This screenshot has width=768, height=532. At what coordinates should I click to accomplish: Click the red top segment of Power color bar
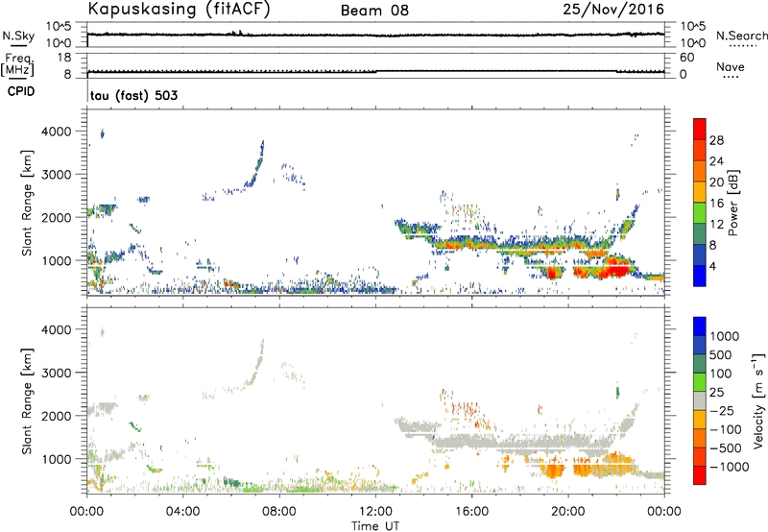click(x=700, y=129)
